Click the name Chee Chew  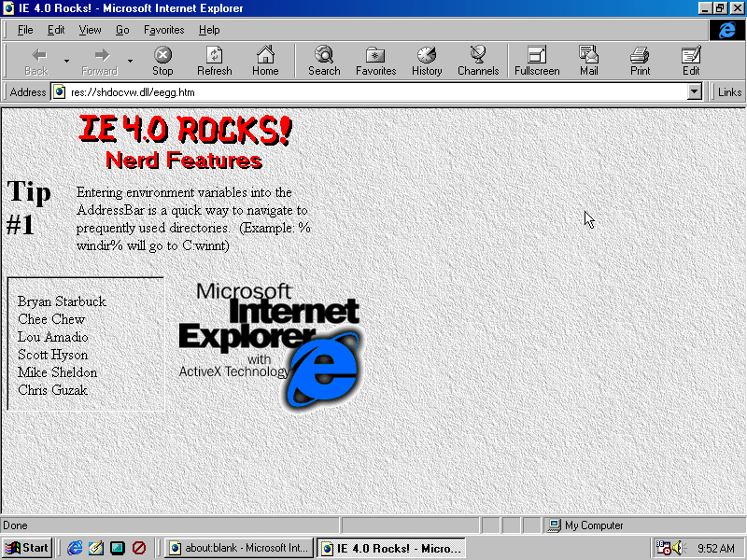(51, 319)
